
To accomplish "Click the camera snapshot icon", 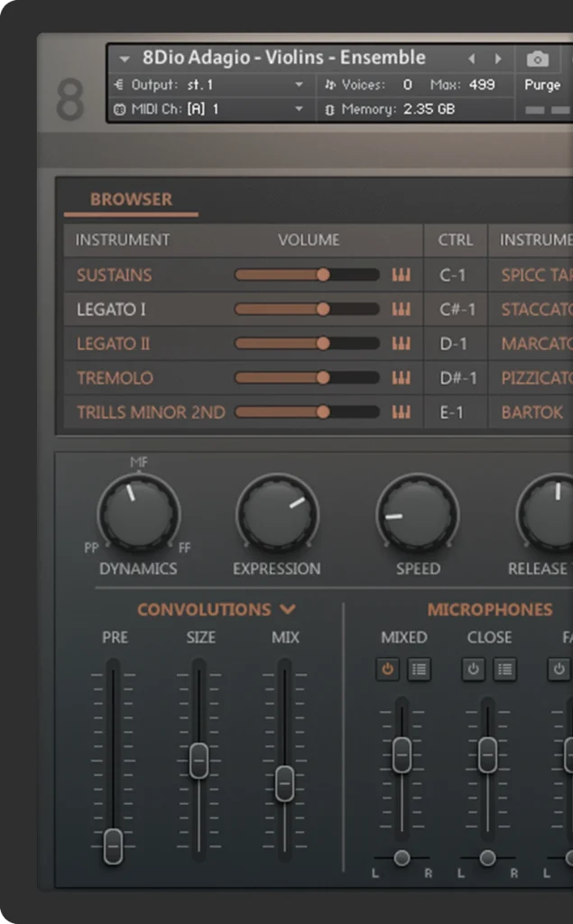I will point(537,59).
